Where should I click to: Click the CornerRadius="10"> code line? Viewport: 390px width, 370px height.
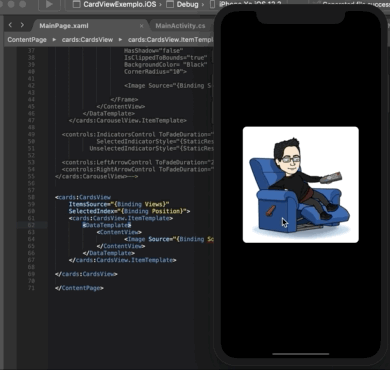pyautogui.click(x=155, y=72)
